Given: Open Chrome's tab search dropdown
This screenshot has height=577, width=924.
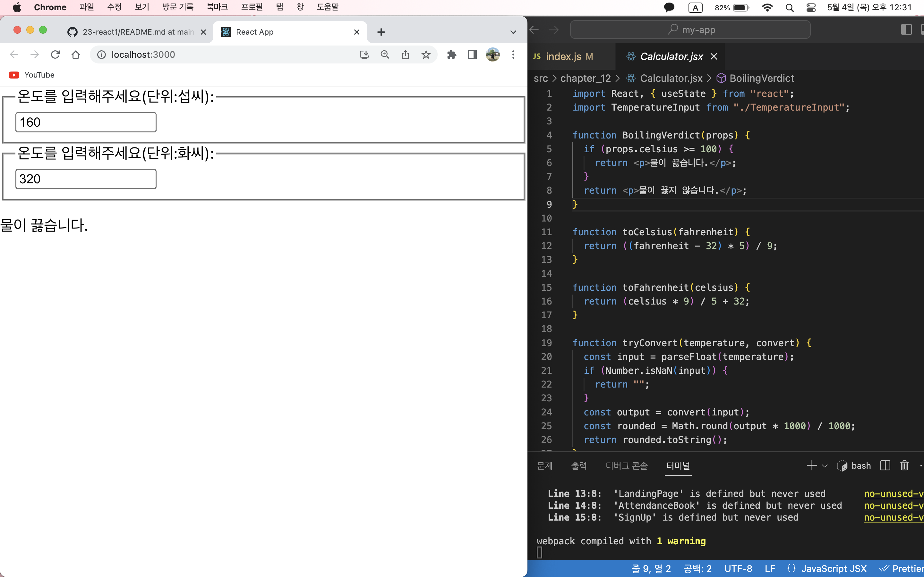Looking at the screenshot, I should pyautogui.click(x=513, y=32).
